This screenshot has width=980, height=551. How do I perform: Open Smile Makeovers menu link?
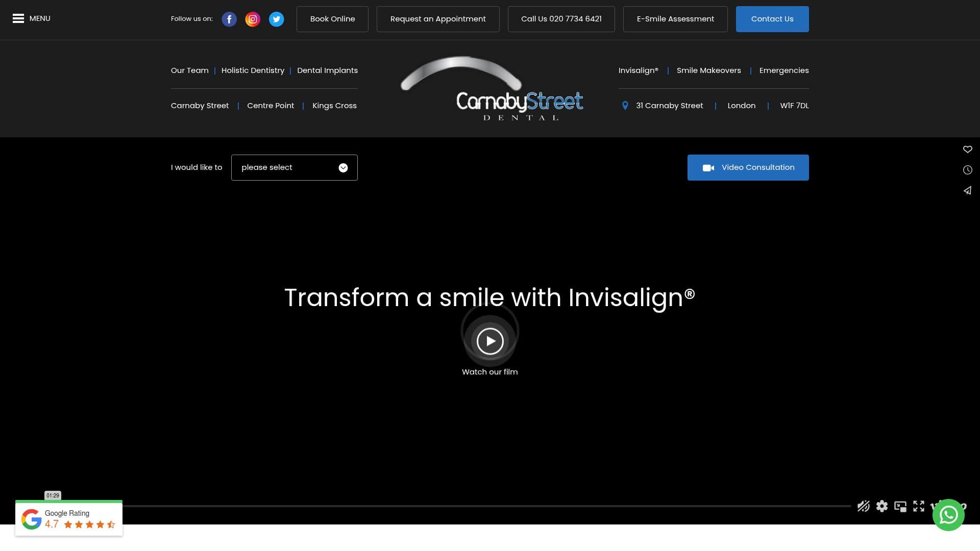coord(709,70)
